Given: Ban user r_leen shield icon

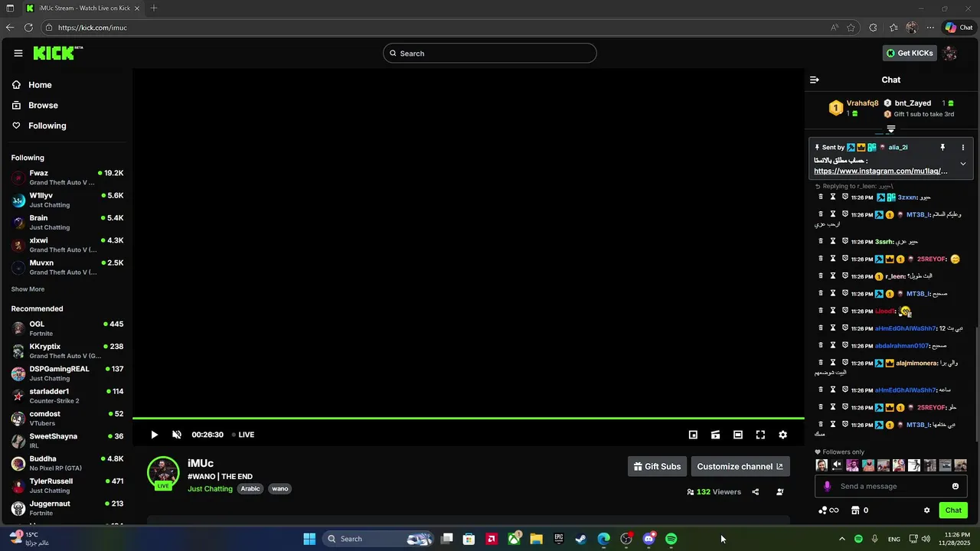Looking at the screenshot, I should [x=845, y=276].
